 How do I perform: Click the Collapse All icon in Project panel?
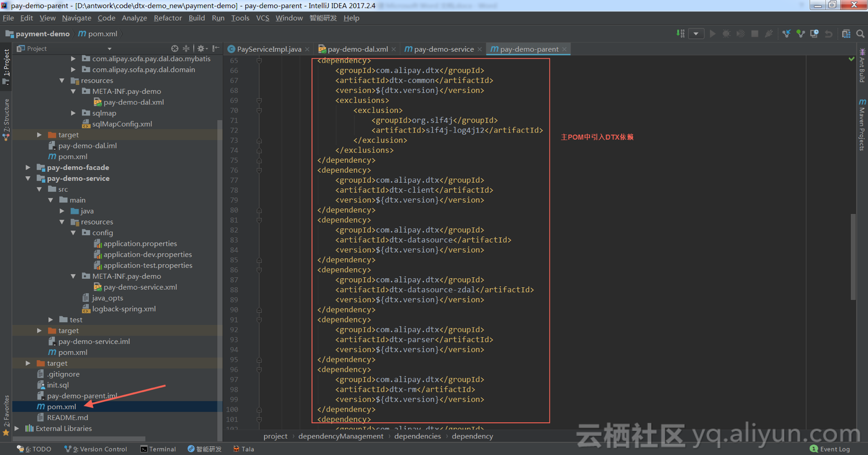[186, 49]
